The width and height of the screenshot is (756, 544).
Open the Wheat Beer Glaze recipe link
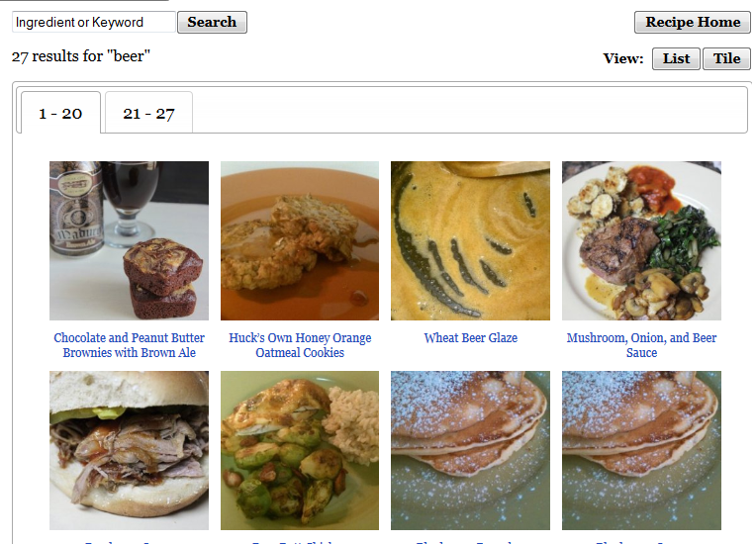[470, 338]
